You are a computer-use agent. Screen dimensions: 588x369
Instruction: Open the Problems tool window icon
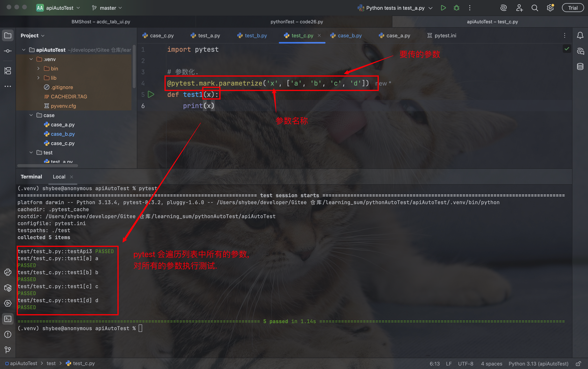(8, 334)
